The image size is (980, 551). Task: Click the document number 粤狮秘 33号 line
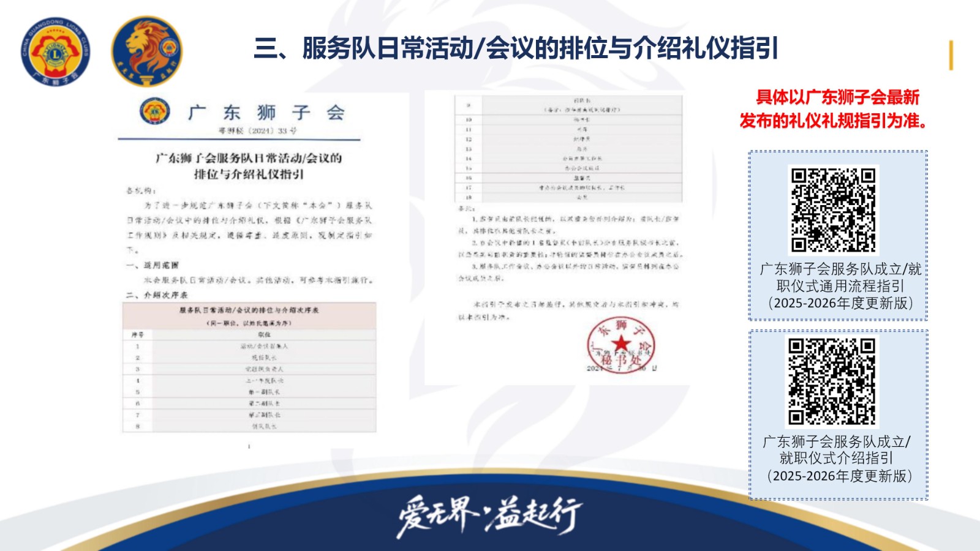coord(257,130)
